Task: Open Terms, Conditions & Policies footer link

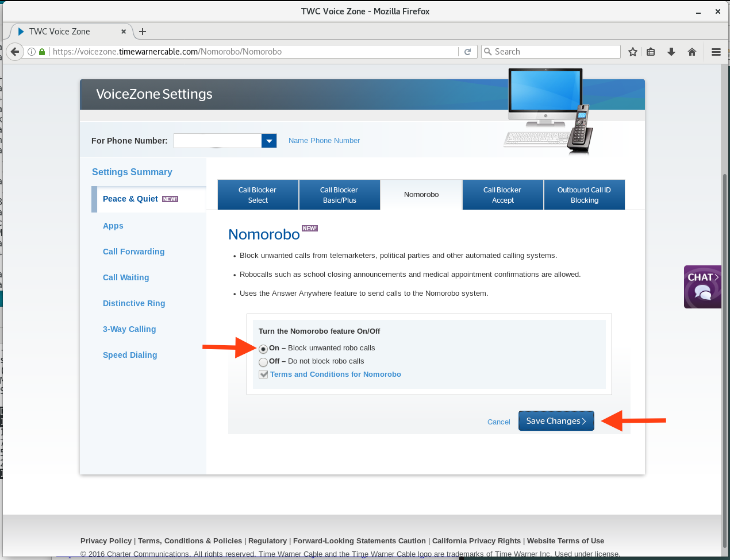Action: (190, 541)
